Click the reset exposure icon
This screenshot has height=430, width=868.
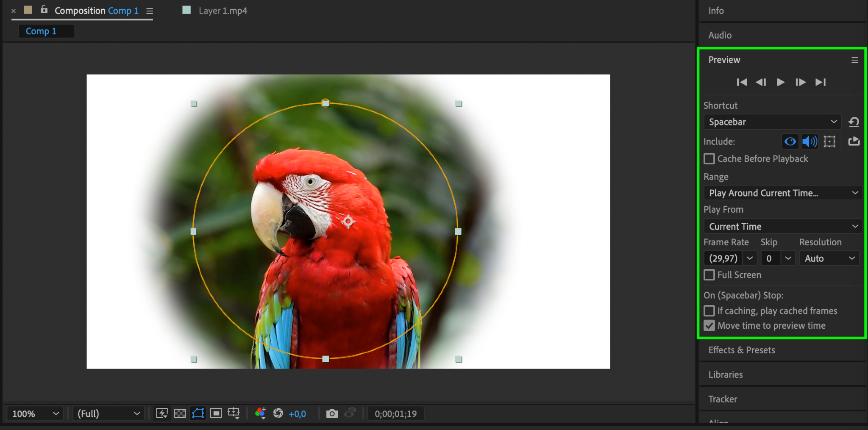click(278, 413)
